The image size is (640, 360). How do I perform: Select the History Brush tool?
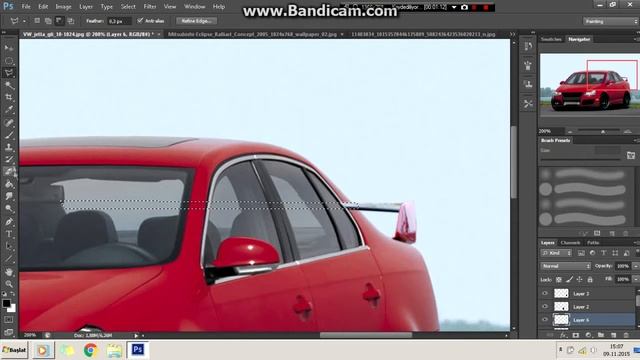pos(9,160)
